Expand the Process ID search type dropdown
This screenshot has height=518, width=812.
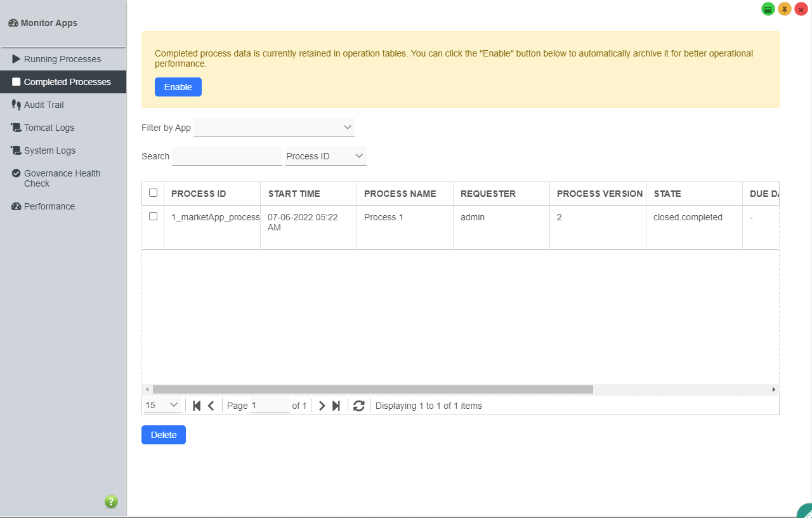325,156
